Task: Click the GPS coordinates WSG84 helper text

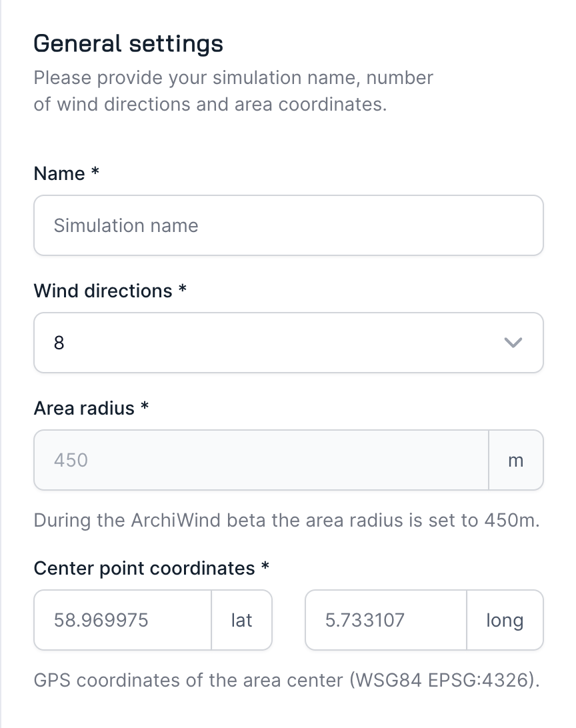Action: tap(286, 681)
